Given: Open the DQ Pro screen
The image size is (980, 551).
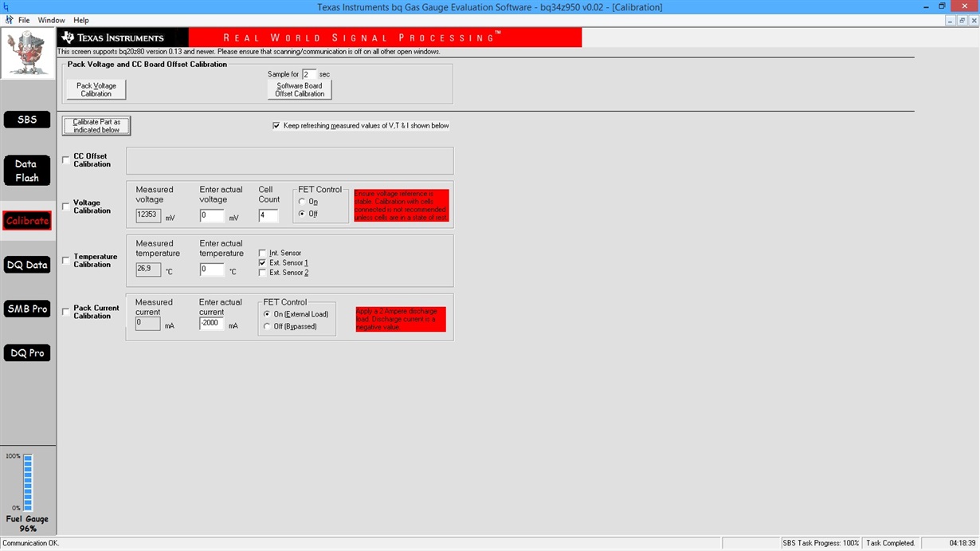Looking at the screenshot, I should (x=27, y=352).
